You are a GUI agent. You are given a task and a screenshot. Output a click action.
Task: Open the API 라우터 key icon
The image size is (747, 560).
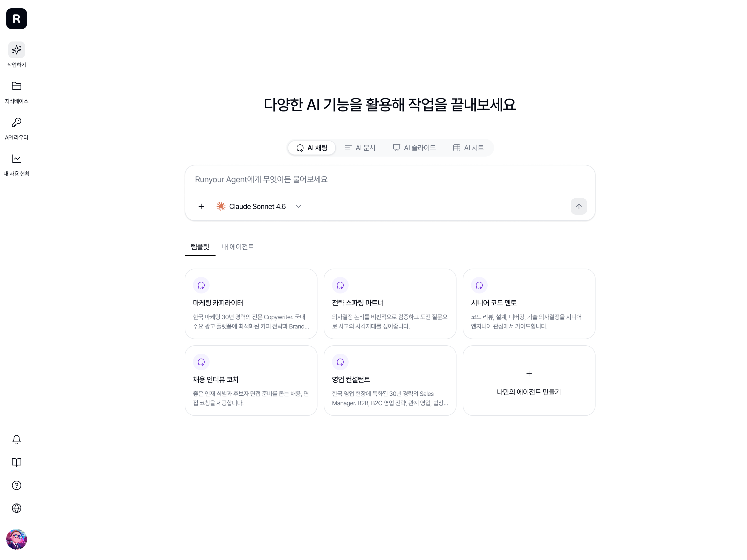point(17,122)
